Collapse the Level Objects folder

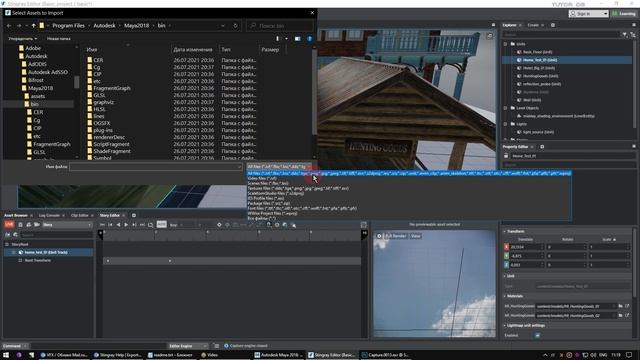506,108
